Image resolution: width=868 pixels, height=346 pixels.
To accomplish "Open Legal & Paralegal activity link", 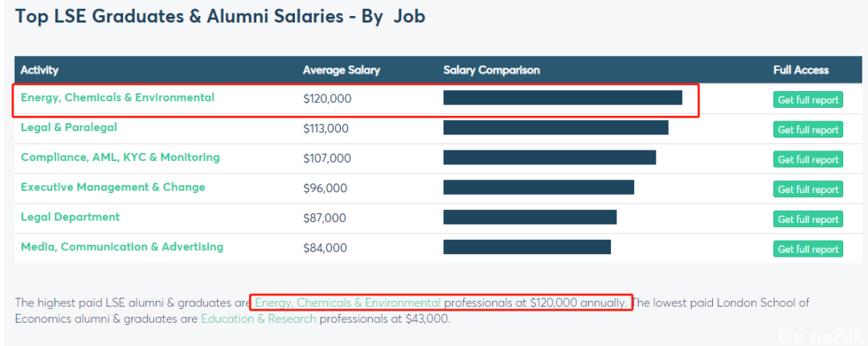I will [x=68, y=127].
